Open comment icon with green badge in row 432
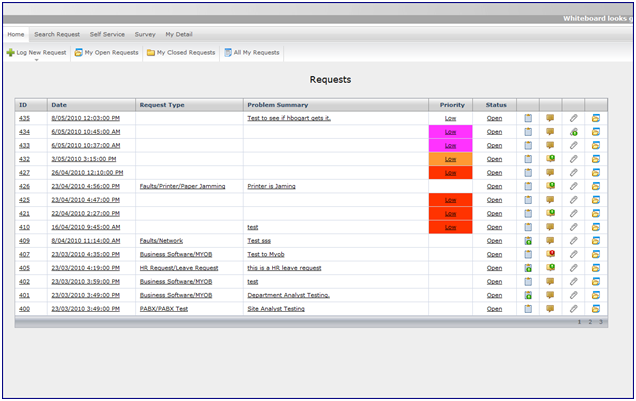Image resolution: width=636 pixels, height=401 pixels. pos(550,159)
